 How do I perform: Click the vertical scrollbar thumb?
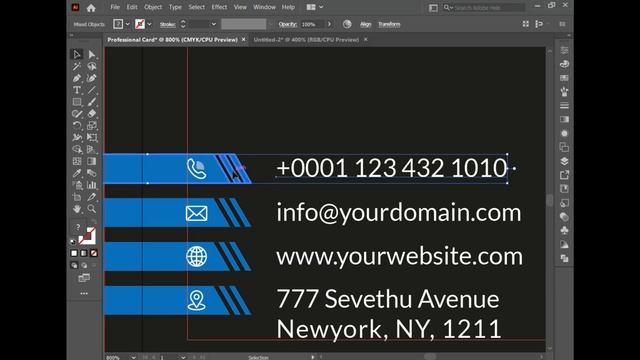(549, 200)
